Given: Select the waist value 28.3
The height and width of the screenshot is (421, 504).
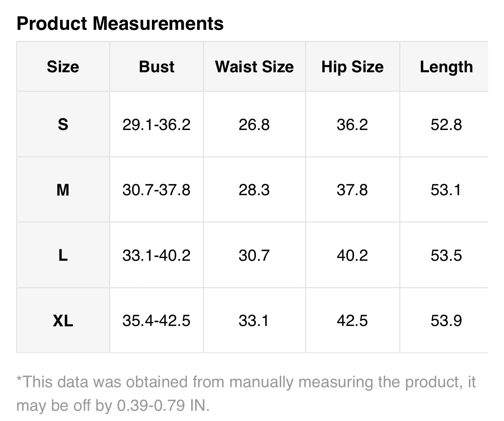Looking at the screenshot, I should [254, 190].
